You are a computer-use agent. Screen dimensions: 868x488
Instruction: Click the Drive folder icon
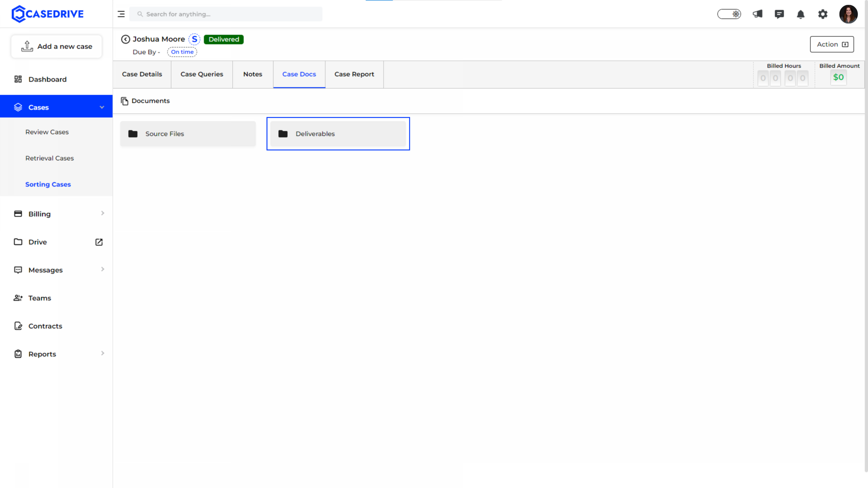pyautogui.click(x=18, y=242)
